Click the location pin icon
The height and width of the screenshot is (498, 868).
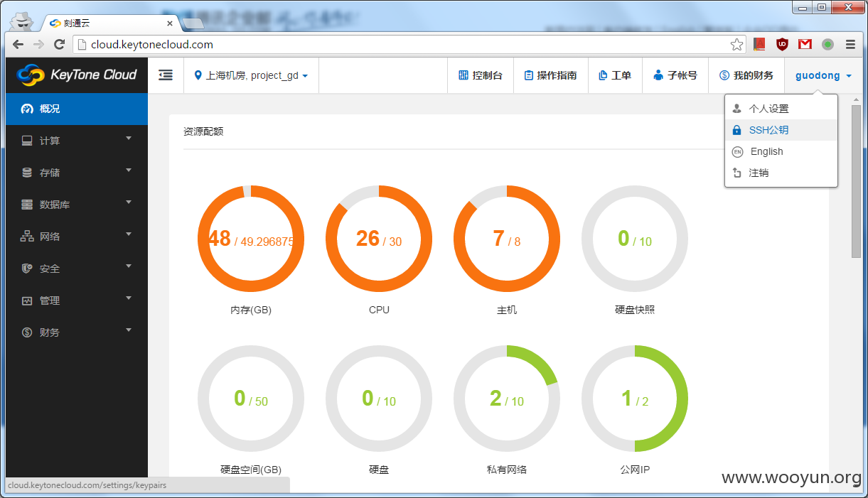coord(198,75)
